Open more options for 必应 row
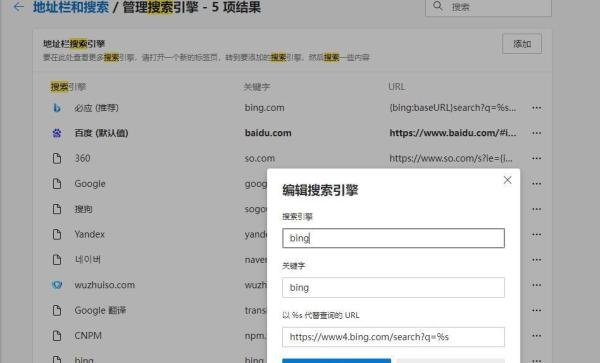Screen dimensions: 600x363 536,108
